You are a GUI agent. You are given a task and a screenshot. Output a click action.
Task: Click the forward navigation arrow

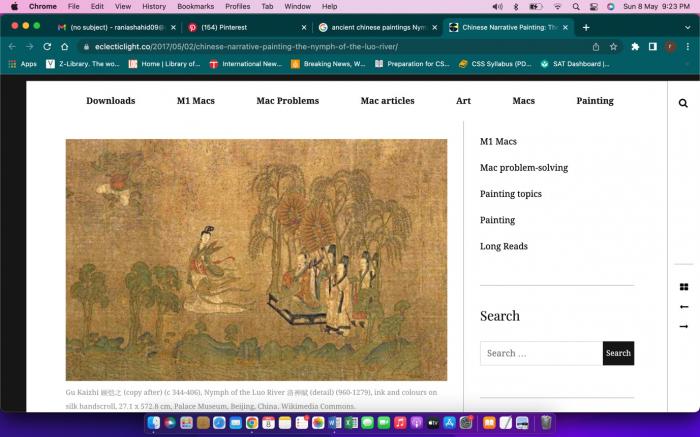[29, 46]
